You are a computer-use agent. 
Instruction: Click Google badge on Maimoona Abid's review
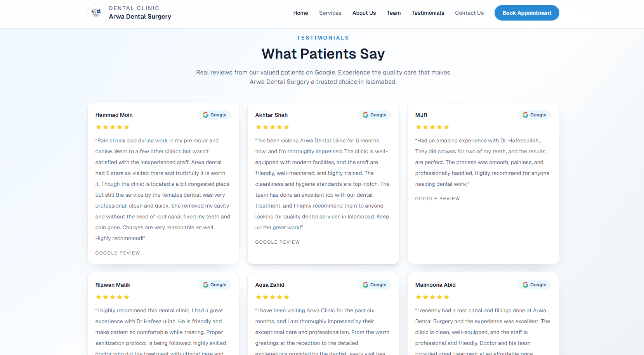click(535, 285)
